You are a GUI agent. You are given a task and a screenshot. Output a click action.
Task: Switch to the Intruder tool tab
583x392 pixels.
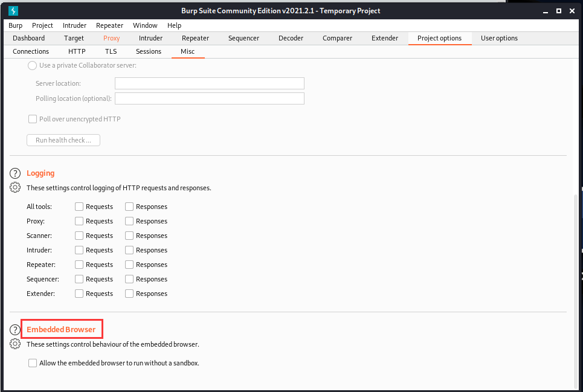click(150, 38)
